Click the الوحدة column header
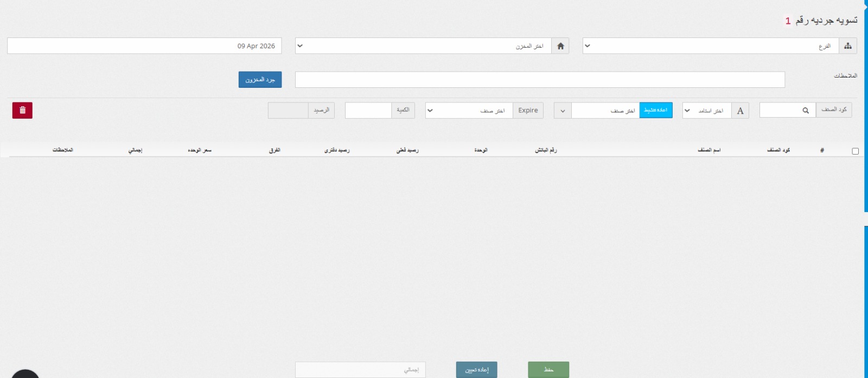868x378 pixels. 481,150
